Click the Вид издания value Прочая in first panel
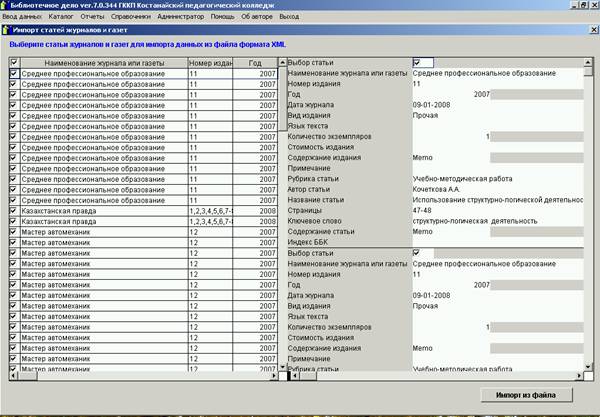This screenshot has height=417, width=600. point(425,116)
